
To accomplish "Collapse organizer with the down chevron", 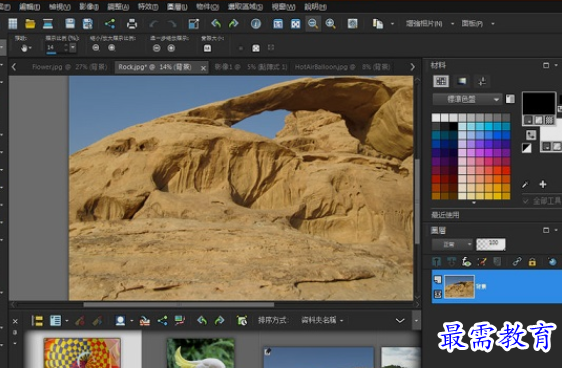I will (x=400, y=320).
